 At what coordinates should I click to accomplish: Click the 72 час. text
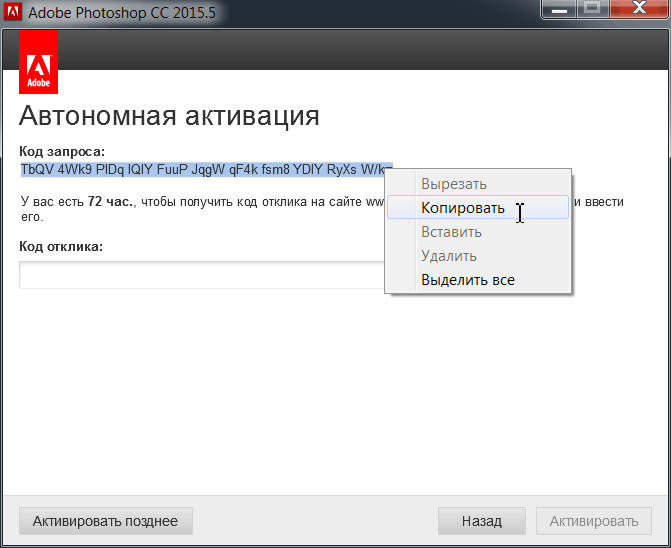click(x=111, y=201)
